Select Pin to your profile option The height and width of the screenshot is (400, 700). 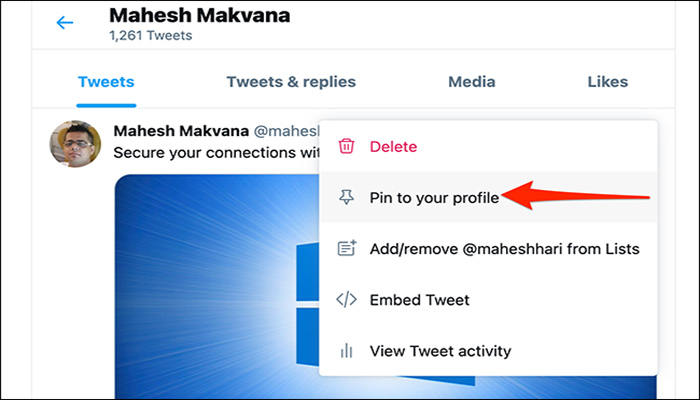click(x=434, y=197)
